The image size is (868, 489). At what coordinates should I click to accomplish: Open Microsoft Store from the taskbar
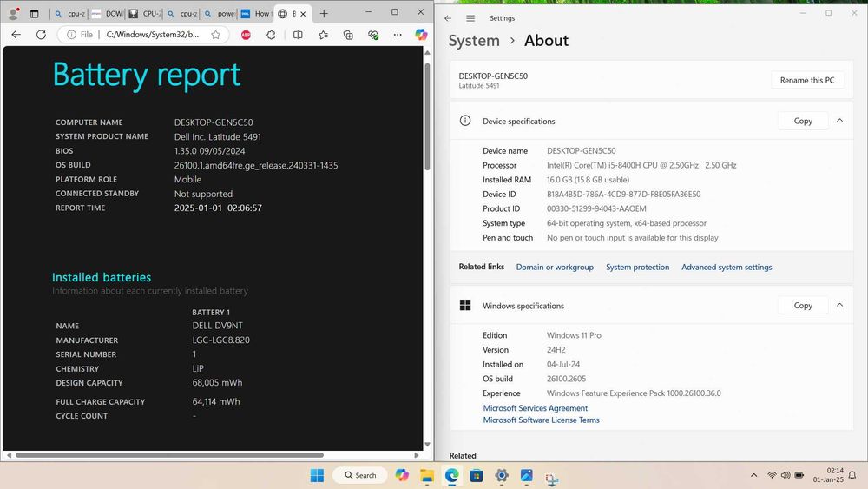pos(477,475)
